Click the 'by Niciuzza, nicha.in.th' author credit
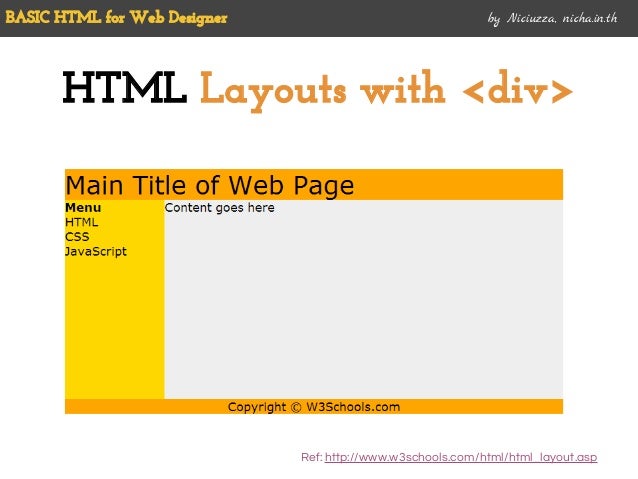The image size is (638, 479). pyautogui.click(x=553, y=18)
